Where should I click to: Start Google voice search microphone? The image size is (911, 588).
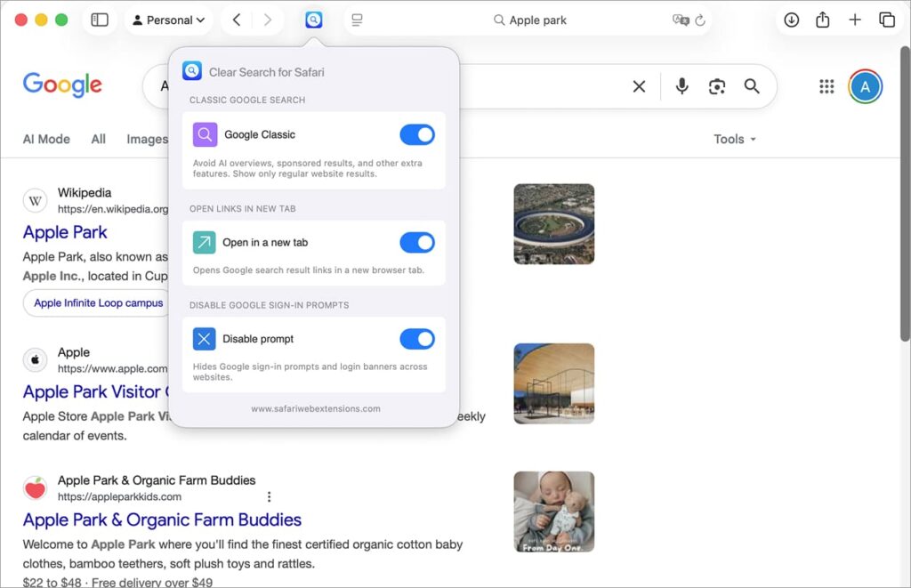[681, 86]
